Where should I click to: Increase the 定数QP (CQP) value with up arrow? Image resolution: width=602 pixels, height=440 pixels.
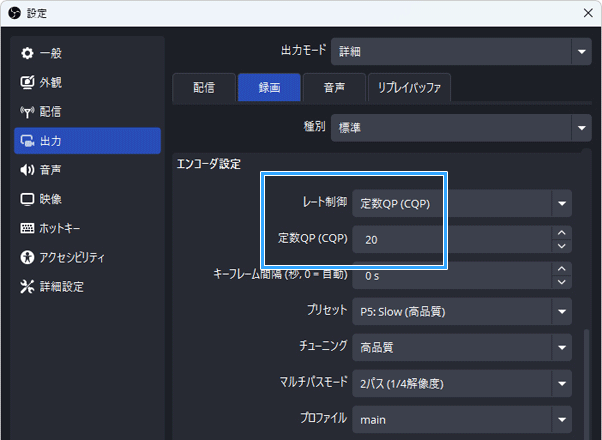coord(562,233)
